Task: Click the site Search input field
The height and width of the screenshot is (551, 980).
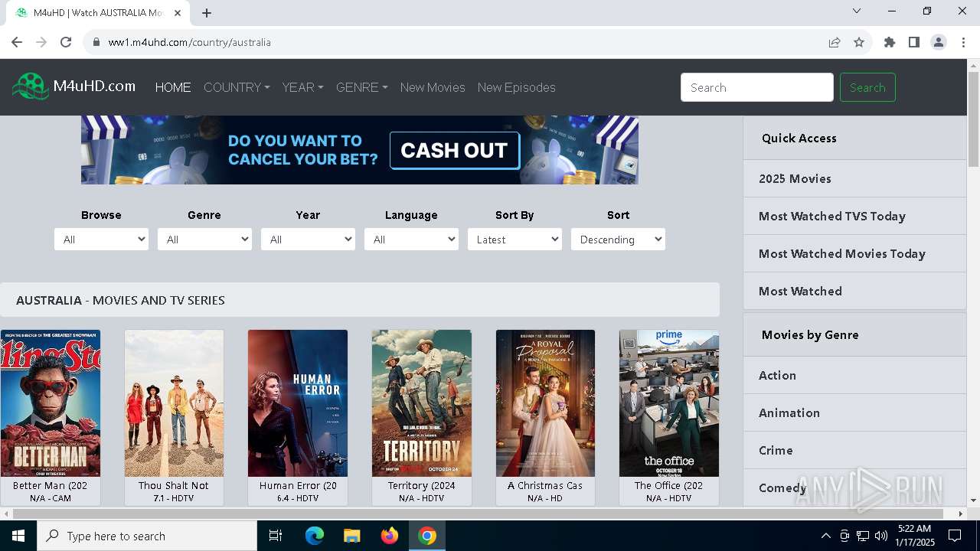Action: [x=757, y=87]
